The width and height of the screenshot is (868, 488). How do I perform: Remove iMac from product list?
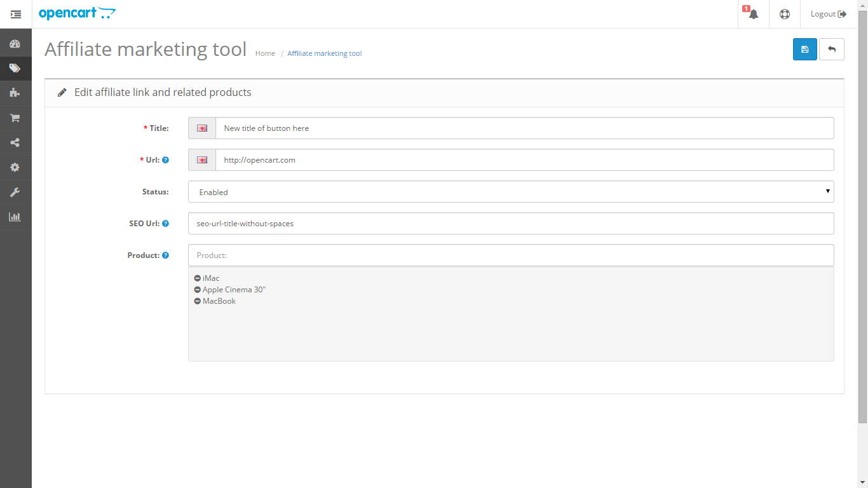pos(198,278)
